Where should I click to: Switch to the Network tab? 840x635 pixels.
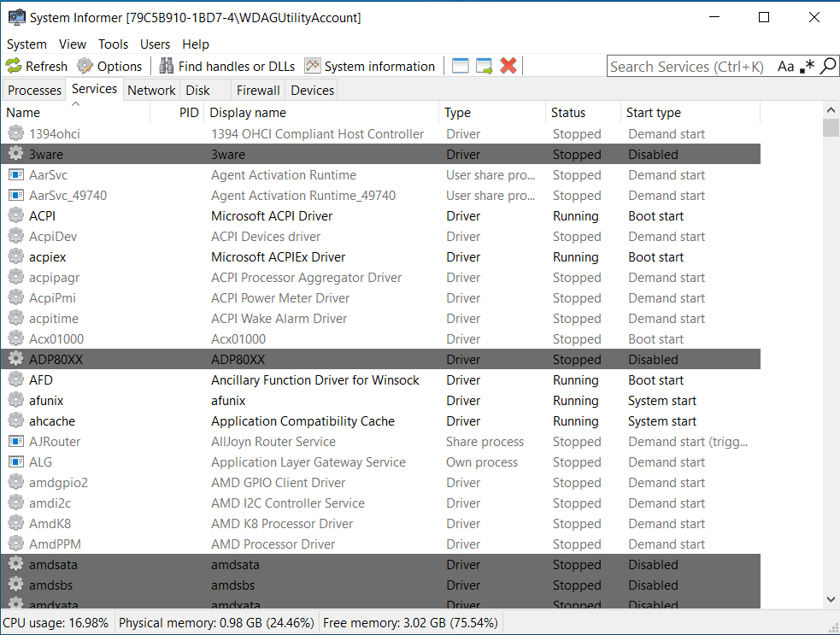pyautogui.click(x=151, y=90)
